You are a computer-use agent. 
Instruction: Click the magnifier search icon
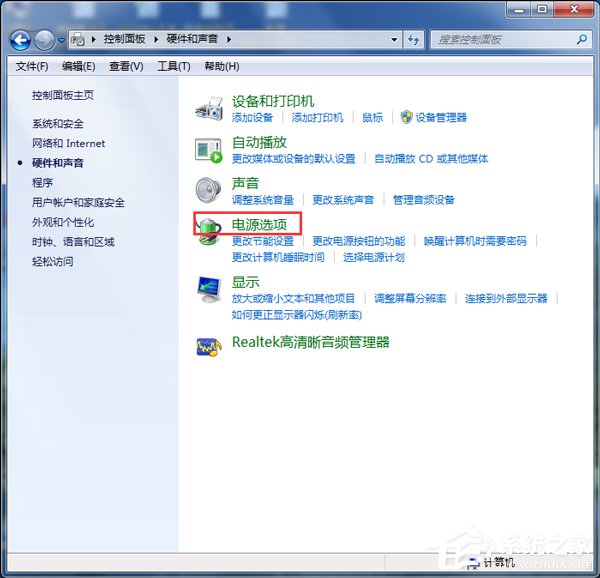582,39
